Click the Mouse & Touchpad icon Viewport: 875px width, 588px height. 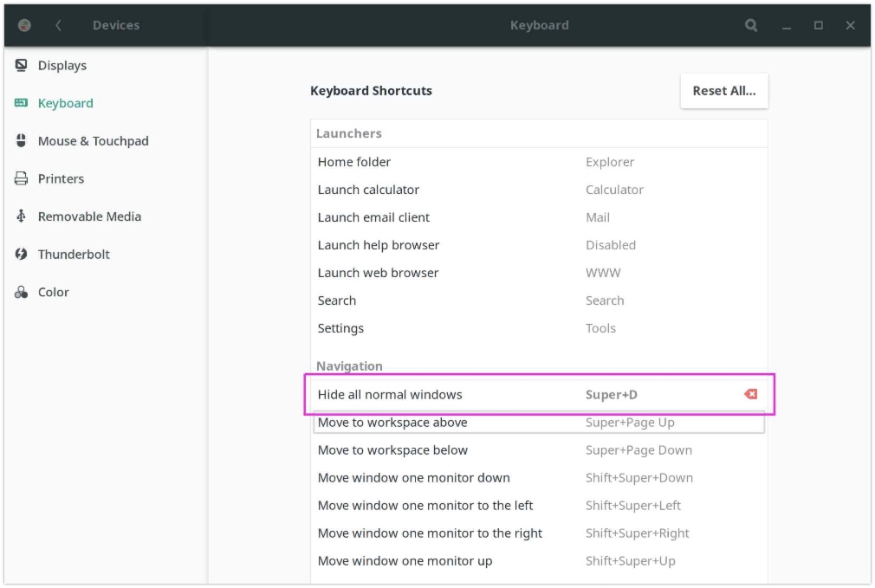point(22,141)
